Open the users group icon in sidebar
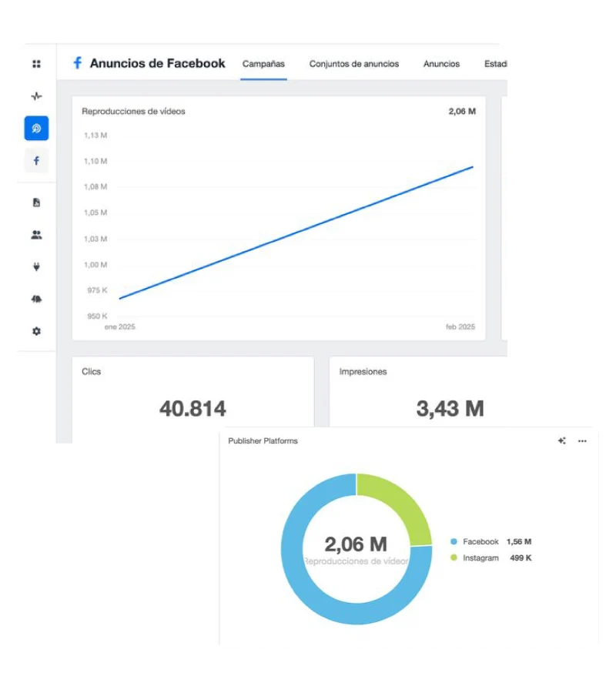Viewport: 616px width, 693px height. [x=36, y=235]
